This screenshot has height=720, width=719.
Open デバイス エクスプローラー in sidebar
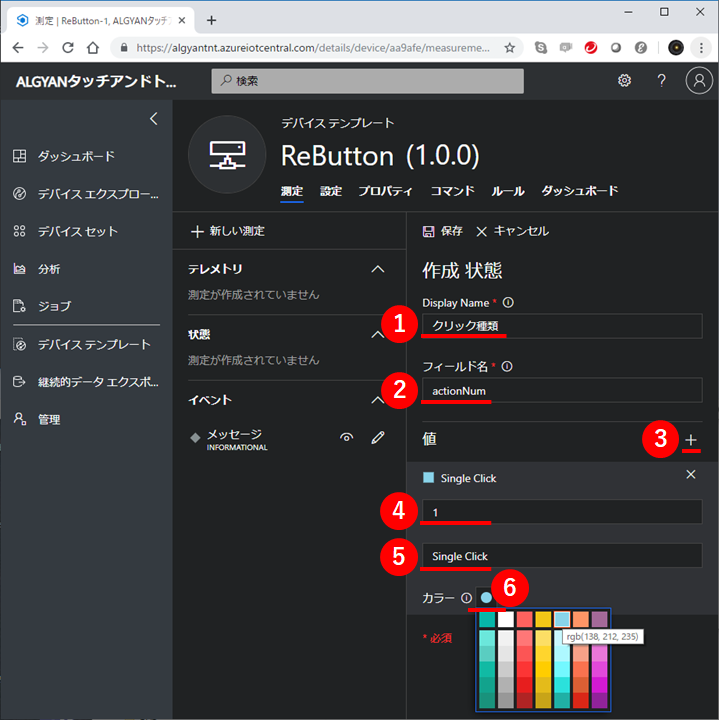pyautogui.click(x=86, y=194)
